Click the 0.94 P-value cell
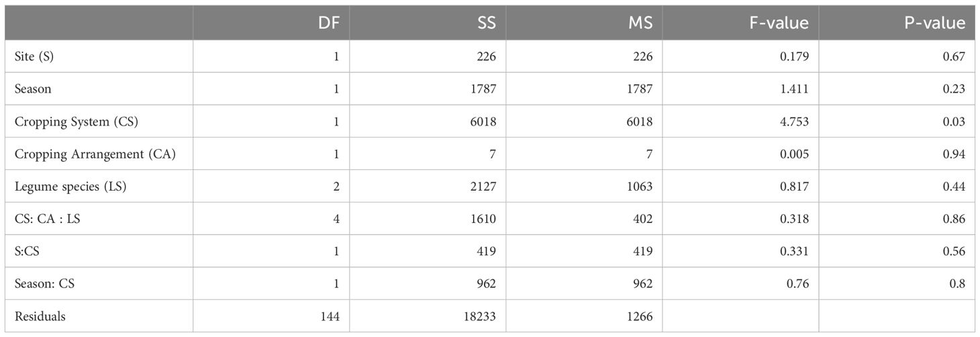Image resolution: width=980 pixels, height=337 pixels. pos(954,154)
